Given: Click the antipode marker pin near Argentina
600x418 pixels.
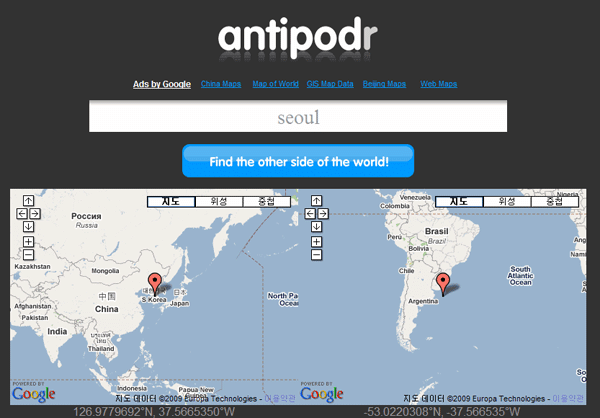Looking at the screenshot, I should point(443,284).
